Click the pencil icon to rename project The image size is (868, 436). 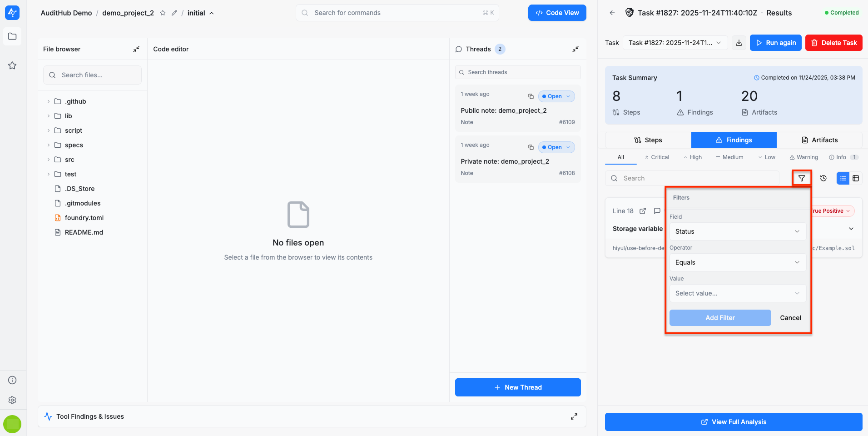tap(174, 13)
